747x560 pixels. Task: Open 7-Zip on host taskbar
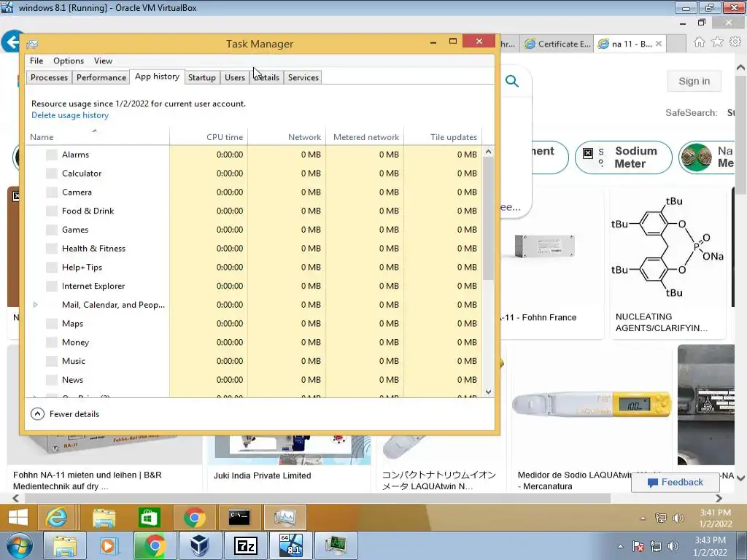pos(246,545)
